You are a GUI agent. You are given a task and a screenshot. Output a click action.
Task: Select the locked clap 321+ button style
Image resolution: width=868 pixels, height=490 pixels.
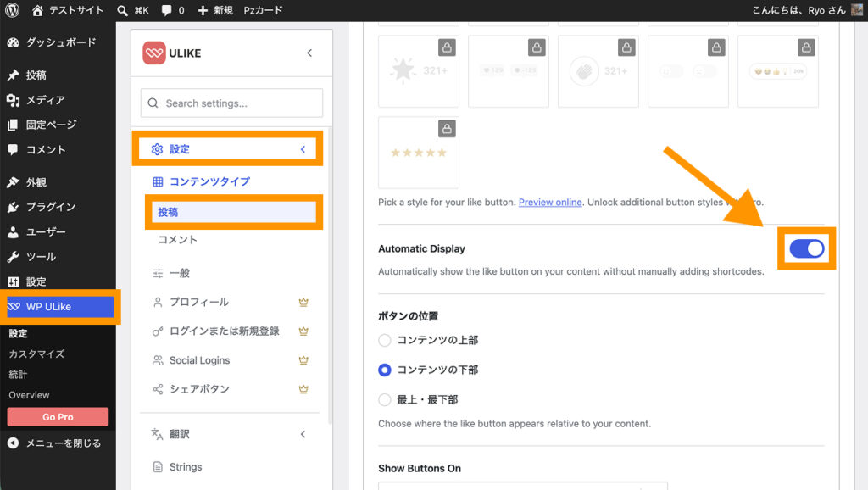(x=598, y=71)
